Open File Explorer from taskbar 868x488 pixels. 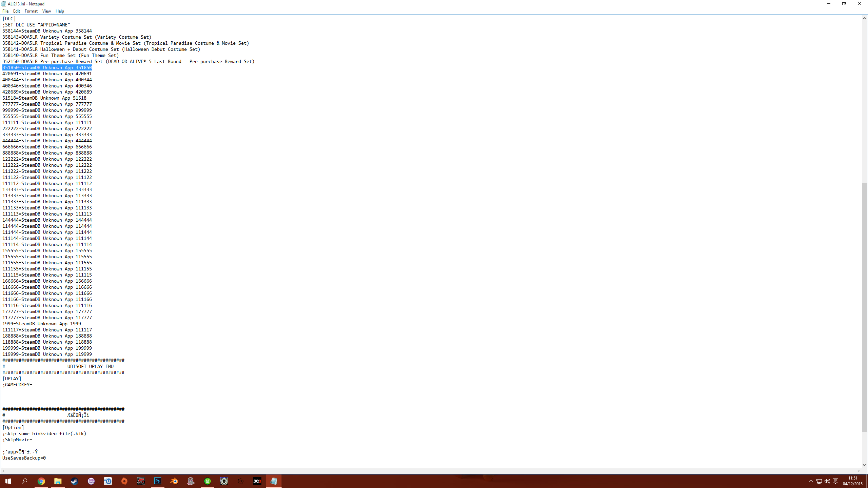(58, 481)
